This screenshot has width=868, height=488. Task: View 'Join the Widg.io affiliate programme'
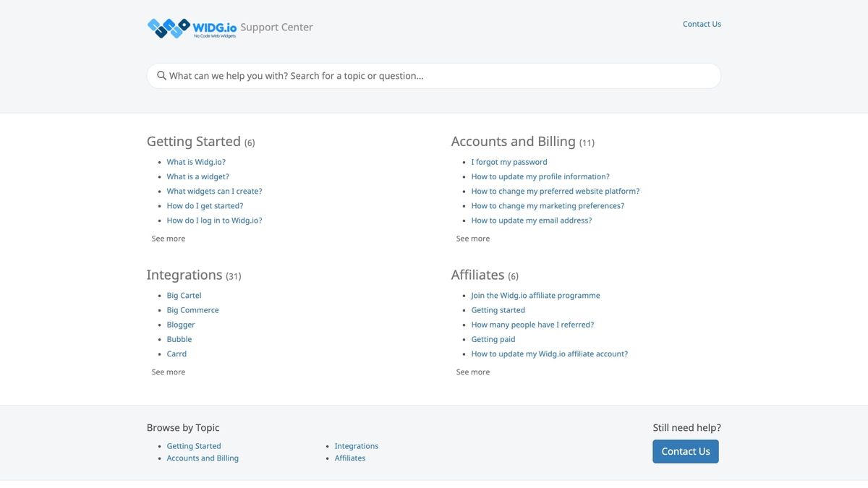pos(535,295)
